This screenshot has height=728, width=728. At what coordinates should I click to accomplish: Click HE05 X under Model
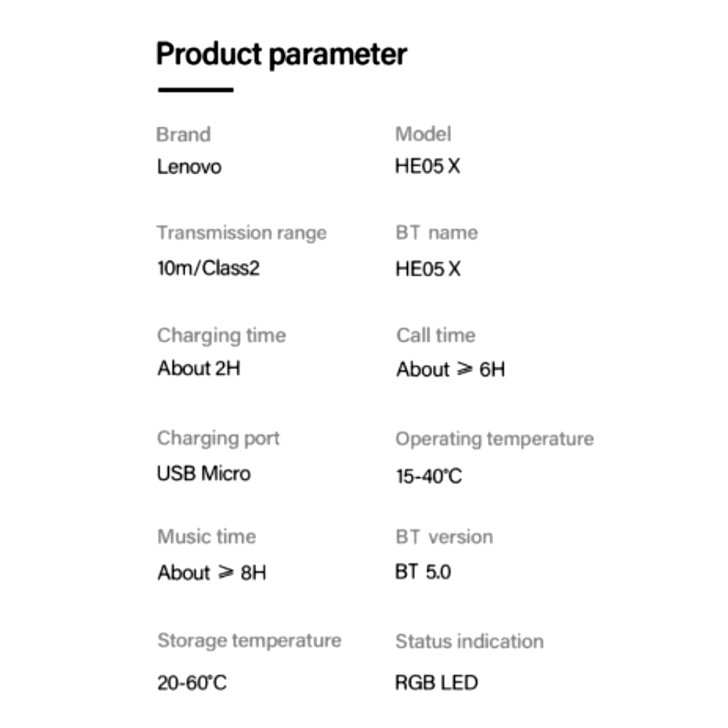pos(427,166)
